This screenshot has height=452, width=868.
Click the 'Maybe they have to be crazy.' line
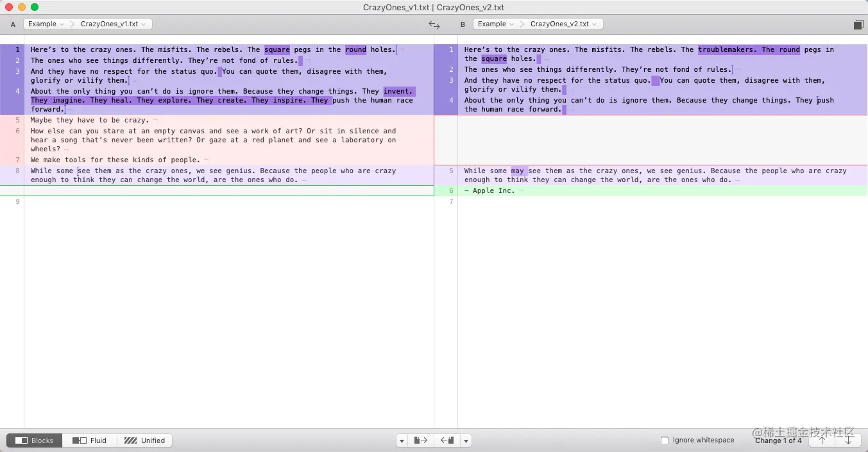[x=90, y=121]
